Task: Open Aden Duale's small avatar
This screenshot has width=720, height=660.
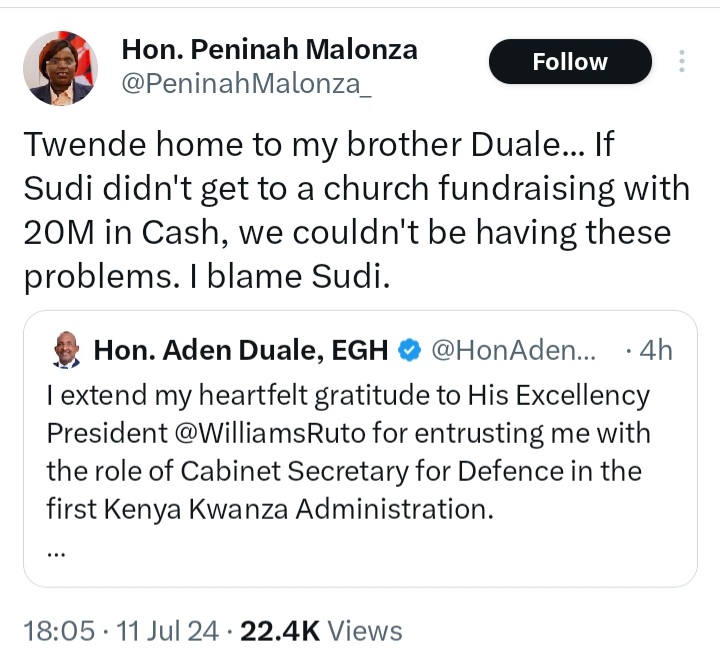Action: [67, 350]
